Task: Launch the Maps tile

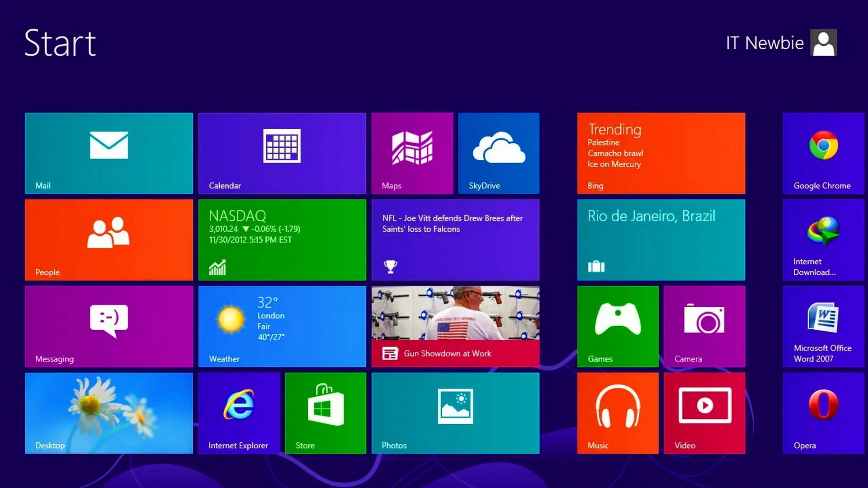Action: [x=412, y=153]
